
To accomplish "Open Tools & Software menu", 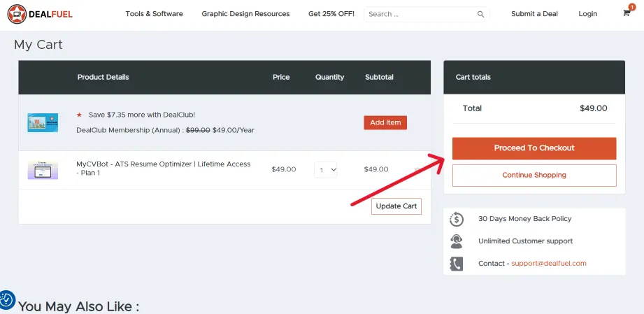I will [x=154, y=13].
